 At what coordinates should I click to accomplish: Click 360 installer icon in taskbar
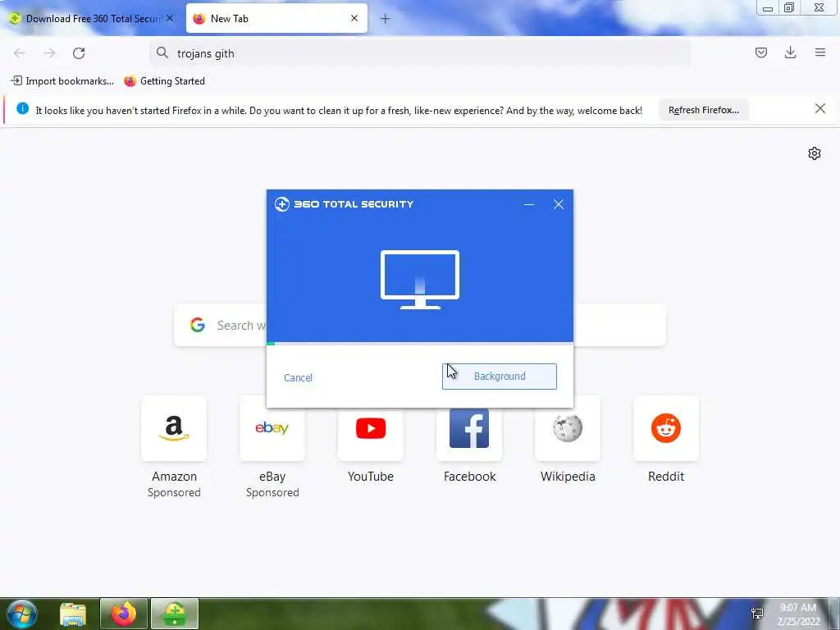[175, 614]
